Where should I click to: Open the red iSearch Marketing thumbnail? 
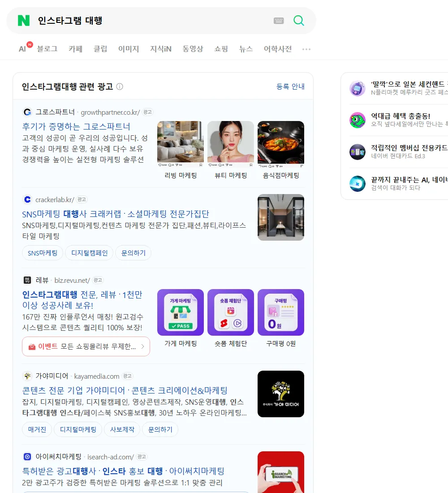coord(281,472)
